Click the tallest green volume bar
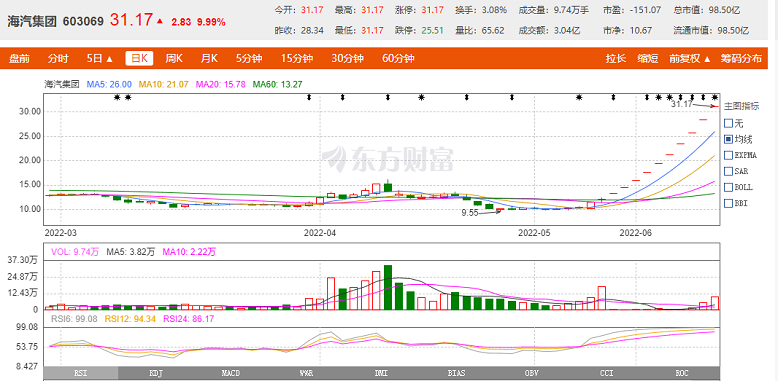The height and width of the screenshot is (381, 778). tap(388, 287)
